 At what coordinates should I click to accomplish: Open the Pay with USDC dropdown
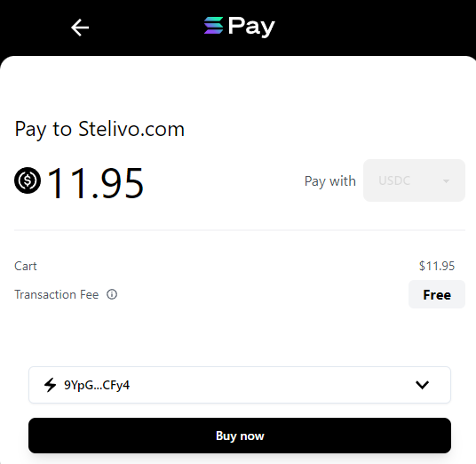click(x=414, y=180)
